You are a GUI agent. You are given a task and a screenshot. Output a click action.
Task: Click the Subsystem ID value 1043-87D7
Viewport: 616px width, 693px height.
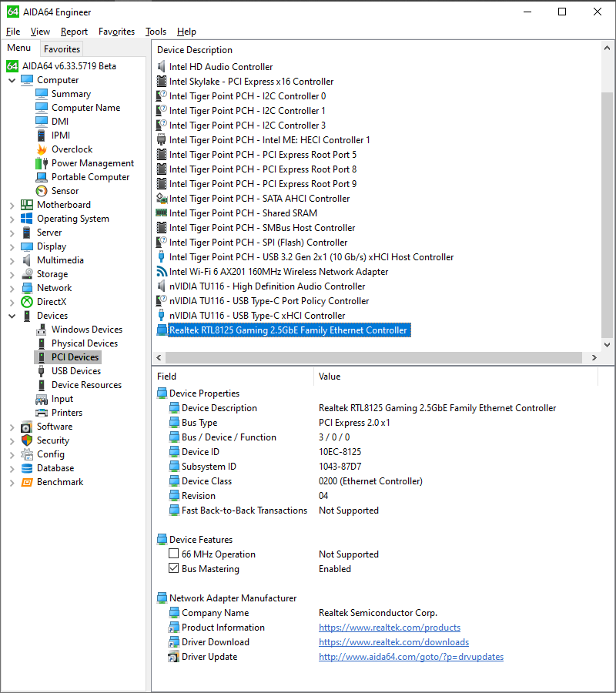click(340, 467)
